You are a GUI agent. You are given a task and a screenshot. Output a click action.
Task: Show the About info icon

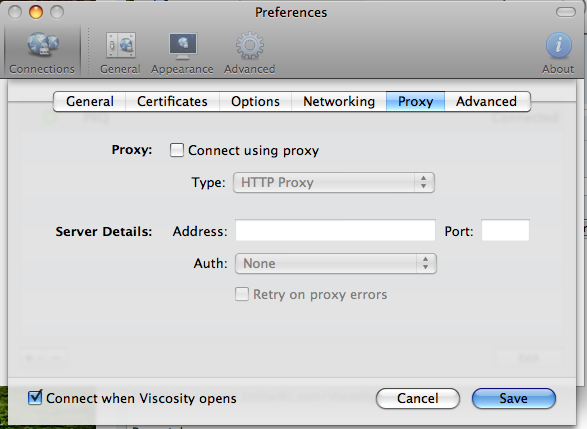[x=558, y=45]
